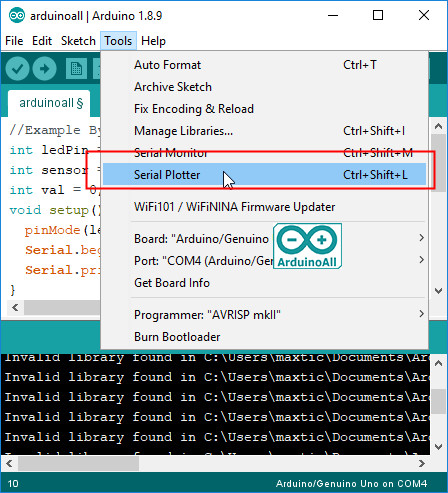Click the Upload arrow toolbar icon
This screenshot has width=448, height=493.
(x=44, y=69)
